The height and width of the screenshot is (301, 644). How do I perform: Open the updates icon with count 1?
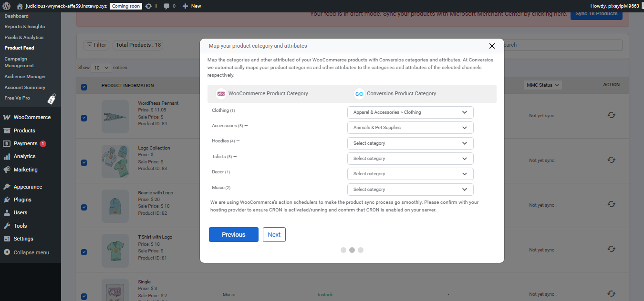(x=151, y=6)
